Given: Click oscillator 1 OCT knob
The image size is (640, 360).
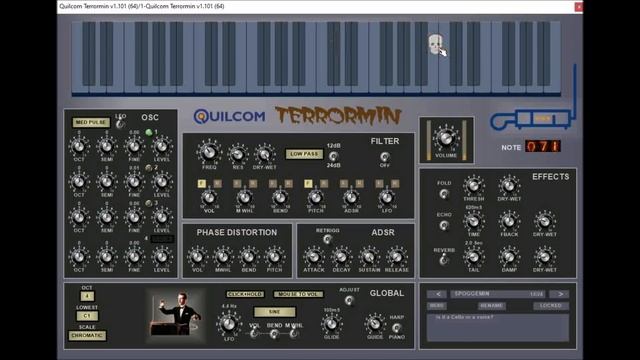Looking at the screenshot, I should coord(79,146).
